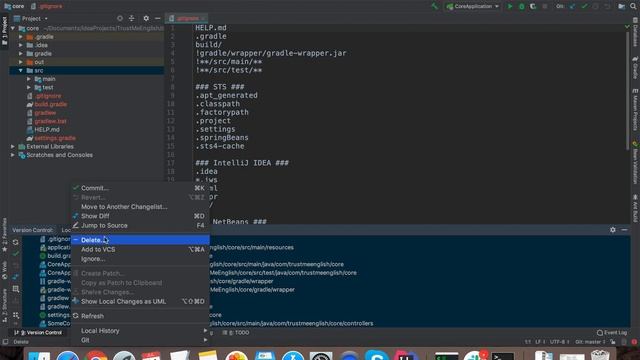Viewport: 640px width, 360px height.
Task: Hide Version Control panel minus icon
Action: coord(624,230)
